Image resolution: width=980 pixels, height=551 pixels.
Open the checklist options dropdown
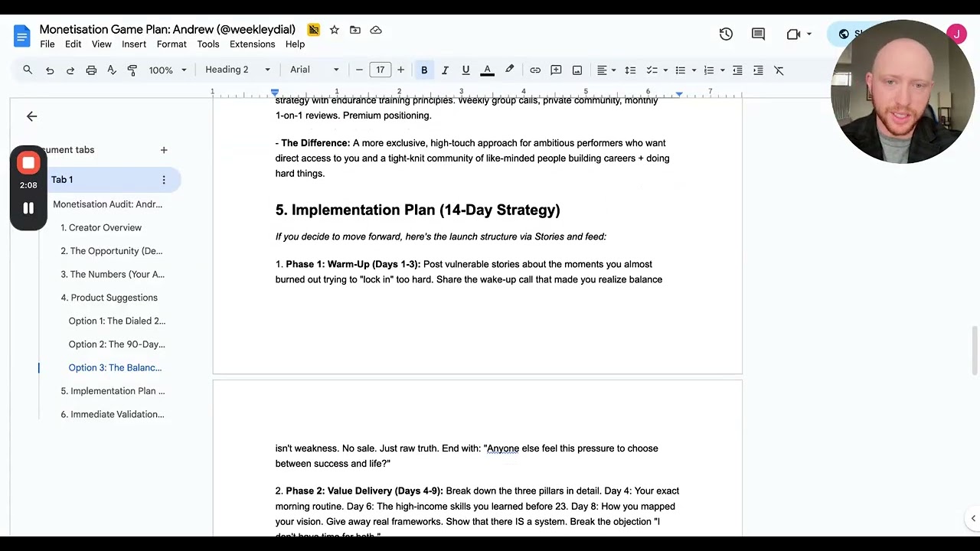click(665, 70)
